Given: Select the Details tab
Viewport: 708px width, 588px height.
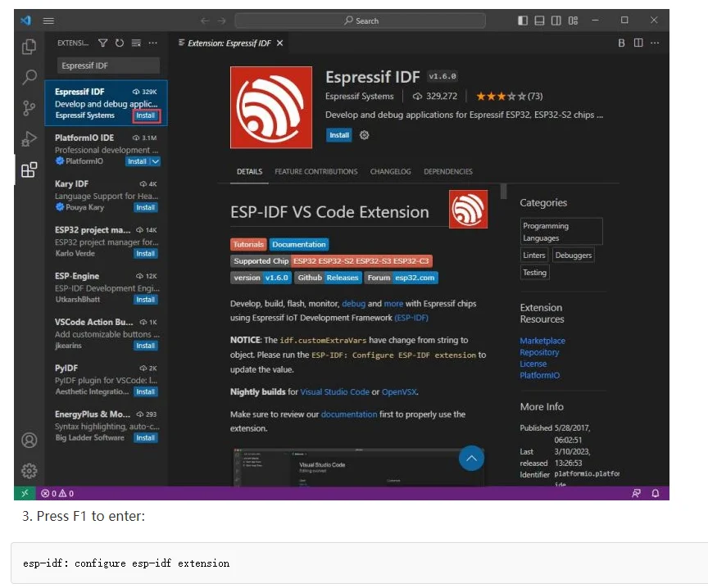Looking at the screenshot, I should 250,171.
